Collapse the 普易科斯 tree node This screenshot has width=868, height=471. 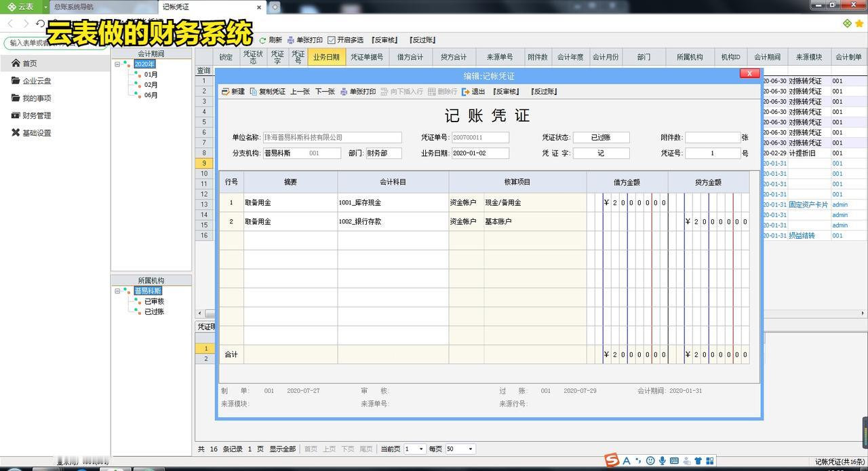[117, 291]
